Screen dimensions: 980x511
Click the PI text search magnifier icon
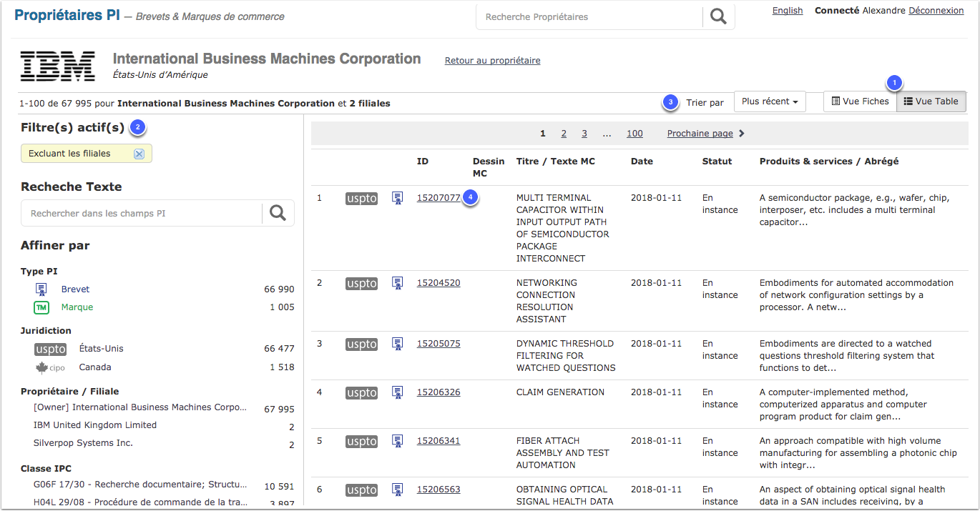coord(278,213)
